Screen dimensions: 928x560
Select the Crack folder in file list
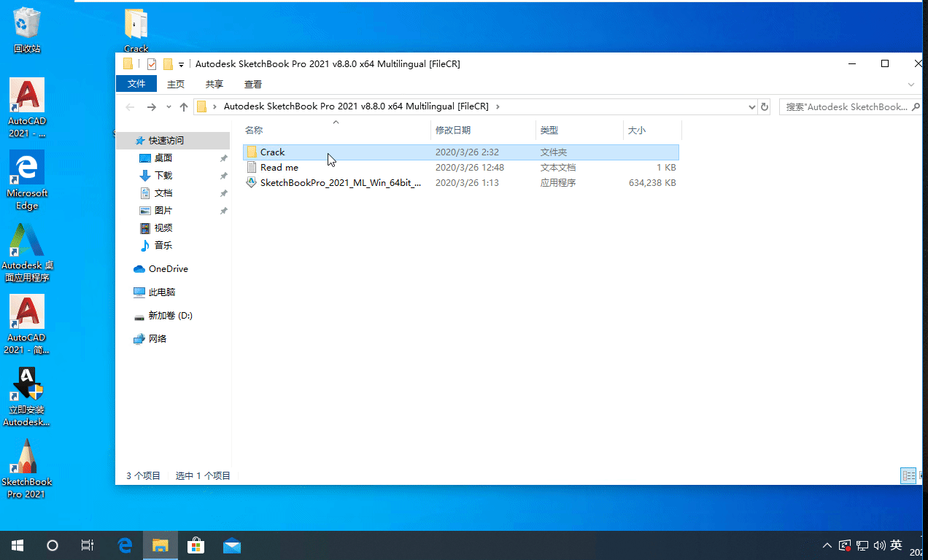[460, 152]
